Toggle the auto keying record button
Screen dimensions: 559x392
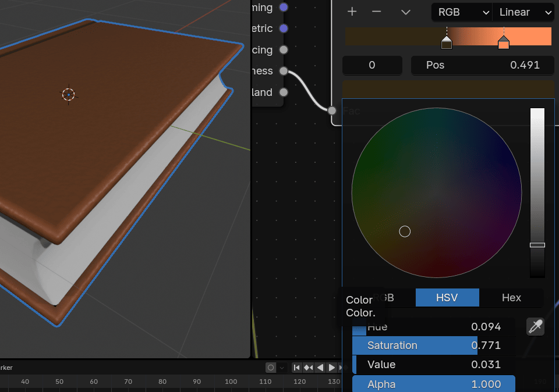270,368
